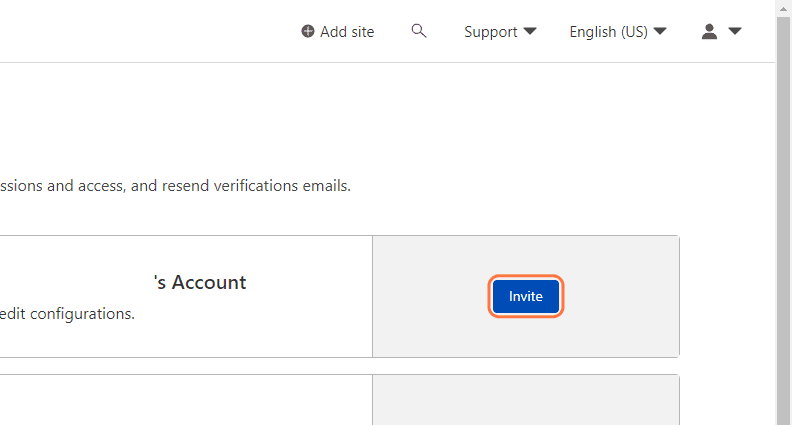Expand the English (US) language arrow
The image size is (792, 425).
(660, 32)
